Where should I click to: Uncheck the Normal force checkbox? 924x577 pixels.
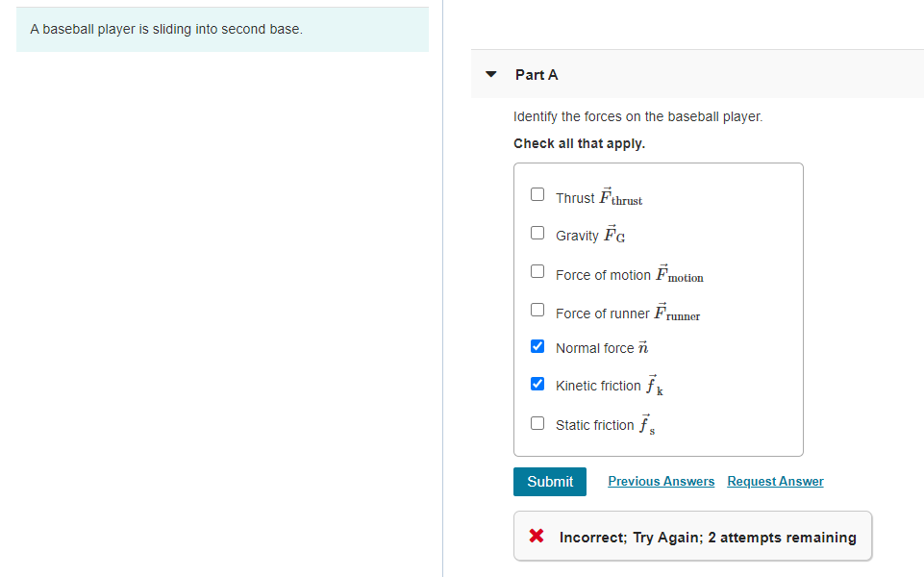(537, 346)
